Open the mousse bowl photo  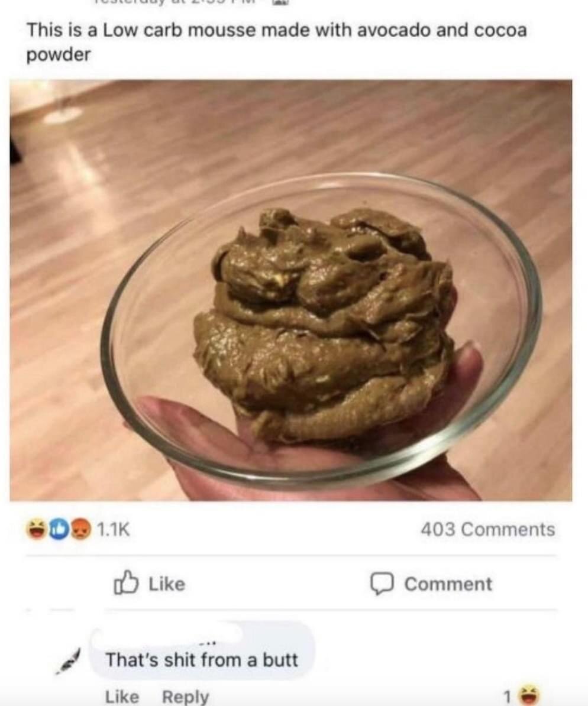tap(291, 290)
